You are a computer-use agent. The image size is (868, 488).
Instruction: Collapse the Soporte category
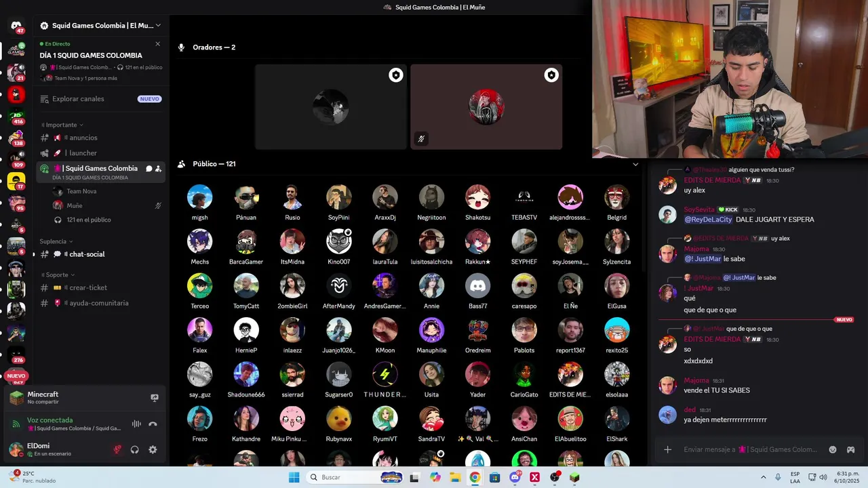pos(57,275)
